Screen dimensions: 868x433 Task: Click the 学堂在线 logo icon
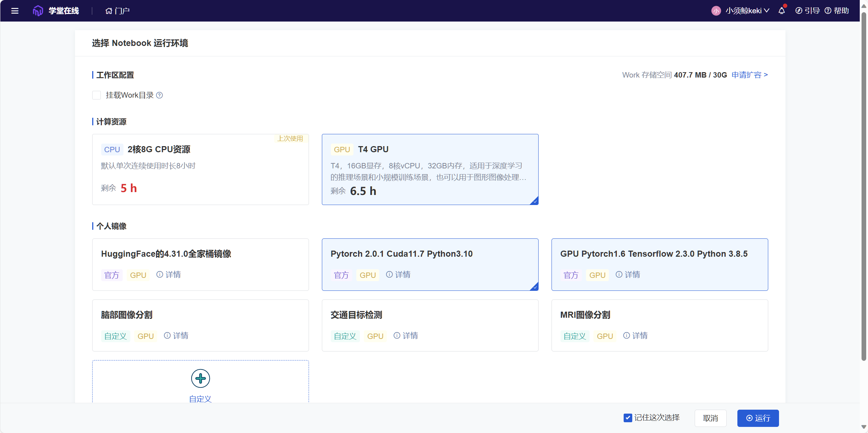pyautogui.click(x=38, y=11)
